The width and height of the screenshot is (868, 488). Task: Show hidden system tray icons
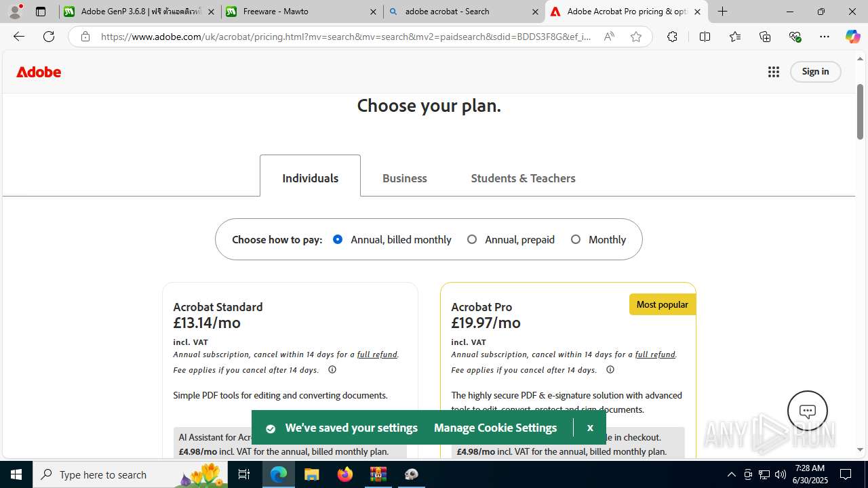pyautogui.click(x=731, y=474)
